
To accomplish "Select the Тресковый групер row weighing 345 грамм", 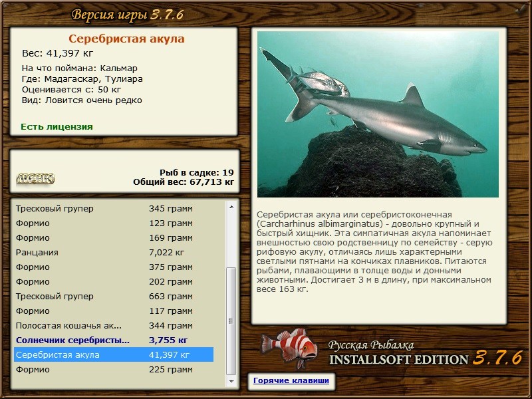I will pyautogui.click(x=114, y=209).
